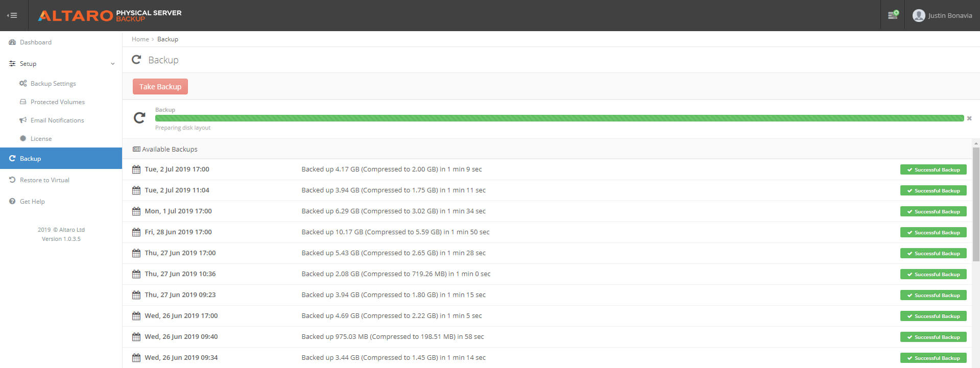Click Justin Bonavia username in header
Image resolution: width=980 pixels, height=368 pixels.
[950, 15]
